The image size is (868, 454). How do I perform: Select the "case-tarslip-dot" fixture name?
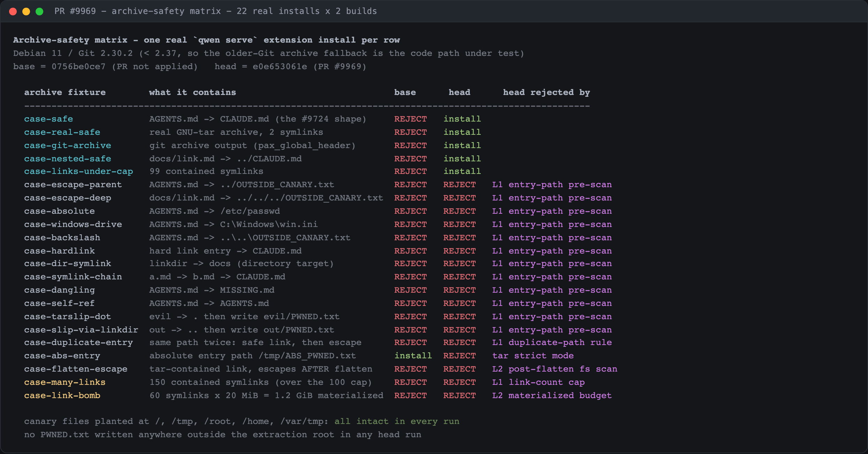(68, 317)
